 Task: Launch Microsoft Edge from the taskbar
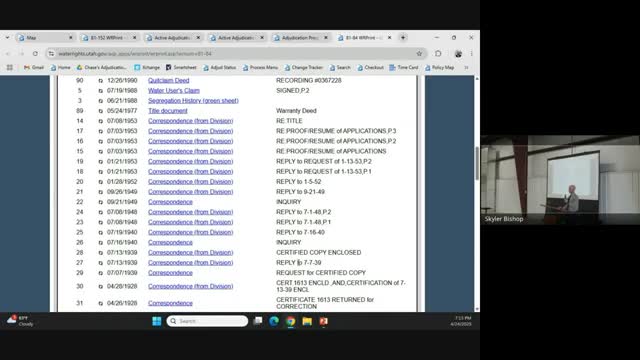[274, 321]
